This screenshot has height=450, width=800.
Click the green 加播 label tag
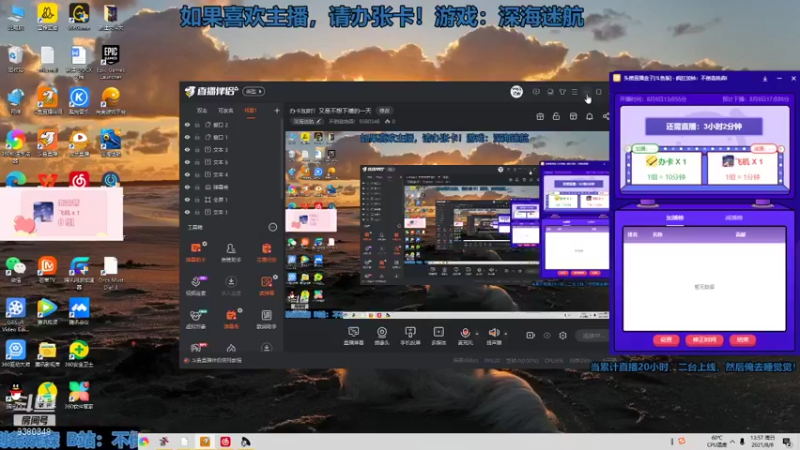click(644, 148)
